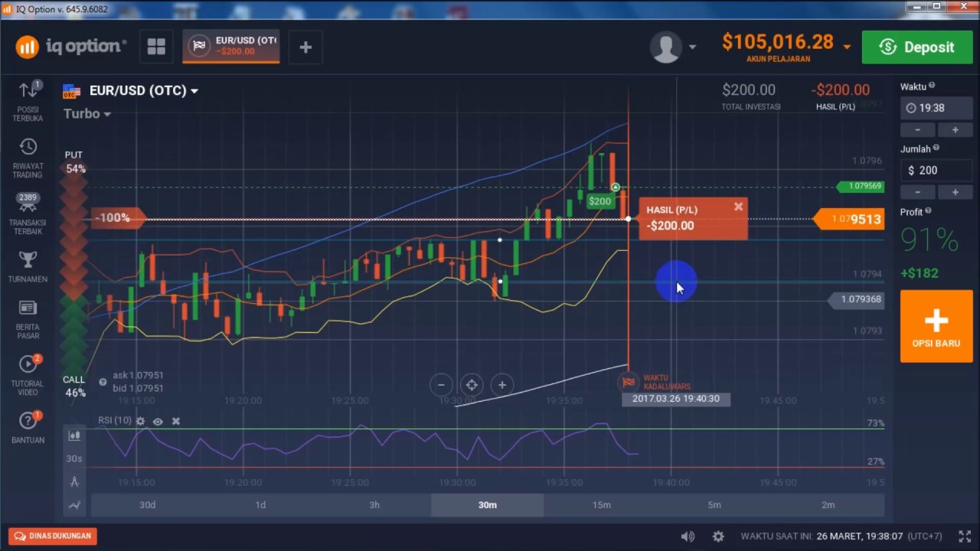Open RSI indicator settings gear
The height and width of the screenshot is (551, 980).
pos(140,421)
